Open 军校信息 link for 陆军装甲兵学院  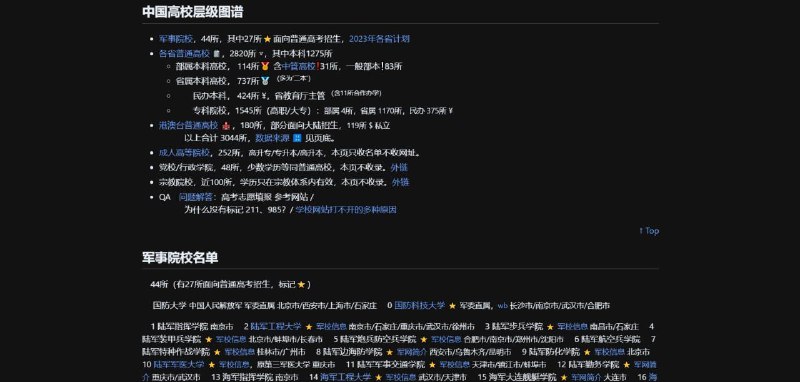coord(231,339)
